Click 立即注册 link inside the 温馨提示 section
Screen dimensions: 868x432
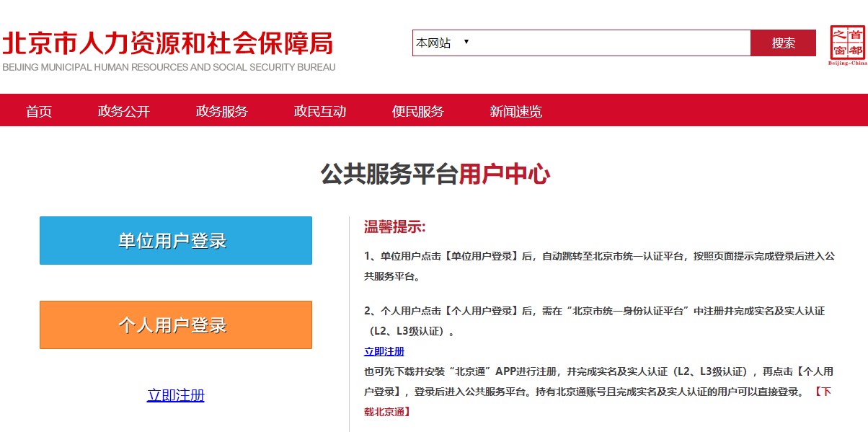coord(384,351)
